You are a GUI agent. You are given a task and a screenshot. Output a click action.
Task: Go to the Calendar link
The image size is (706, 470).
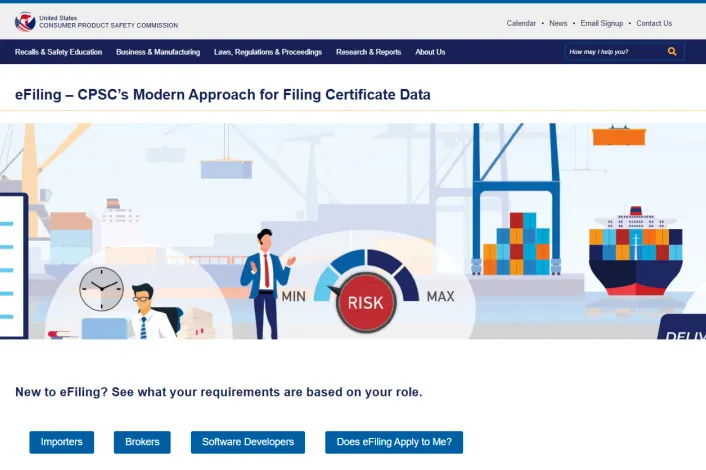pyautogui.click(x=521, y=23)
